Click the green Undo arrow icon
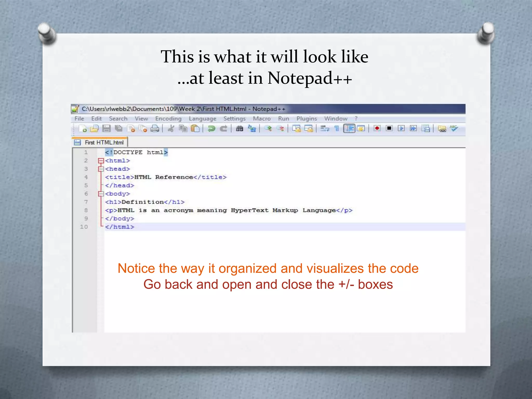 211,128
